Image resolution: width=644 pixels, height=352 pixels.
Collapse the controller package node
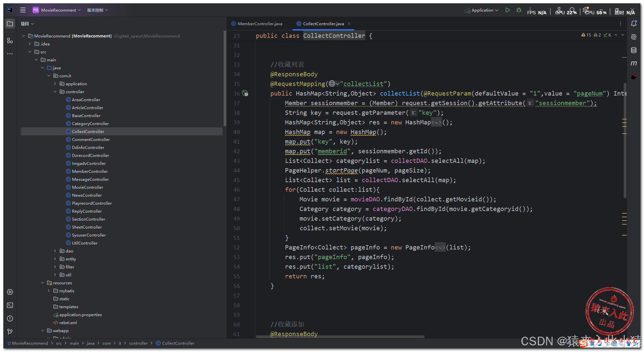click(55, 92)
